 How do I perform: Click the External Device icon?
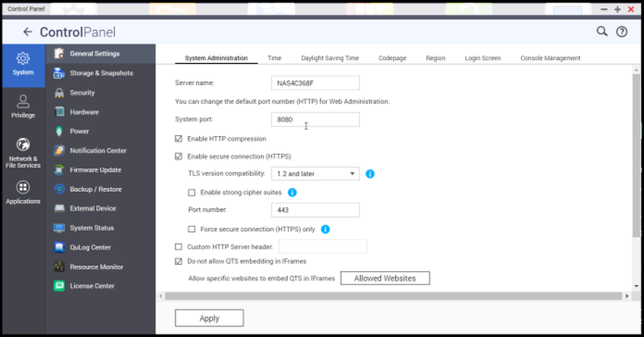(59, 208)
